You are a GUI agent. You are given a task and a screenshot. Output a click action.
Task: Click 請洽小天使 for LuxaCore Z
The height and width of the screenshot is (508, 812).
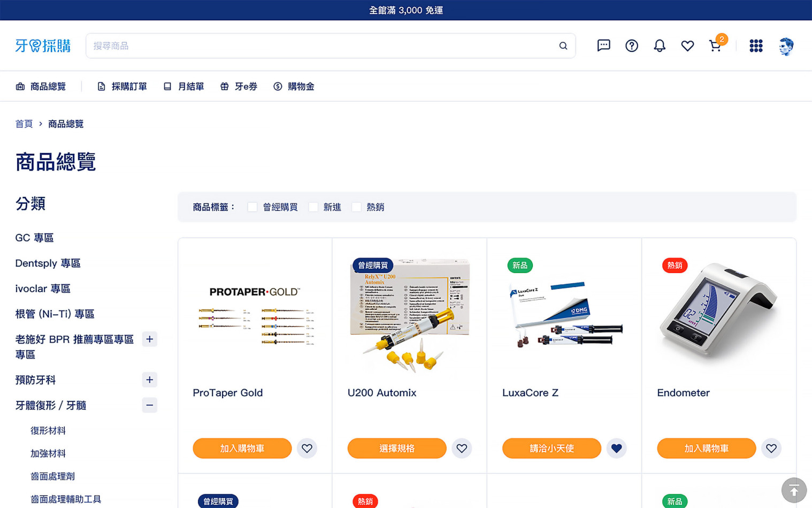click(x=551, y=448)
